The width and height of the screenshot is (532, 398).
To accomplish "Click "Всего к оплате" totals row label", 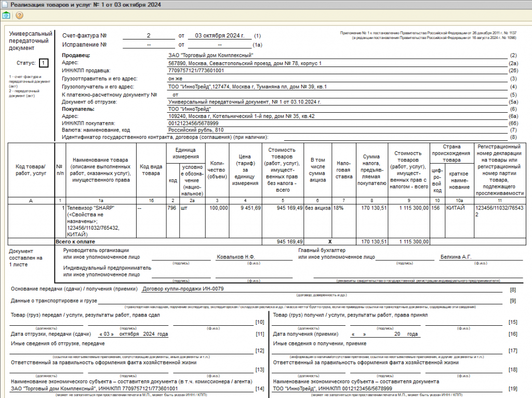I will [x=75, y=242].
